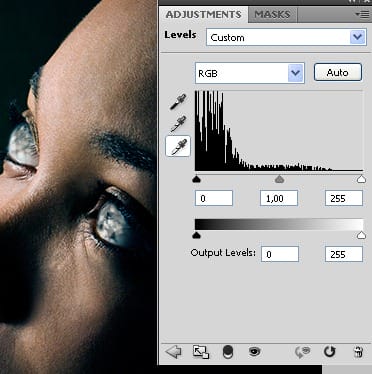Click the white output levels slider

click(361, 235)
